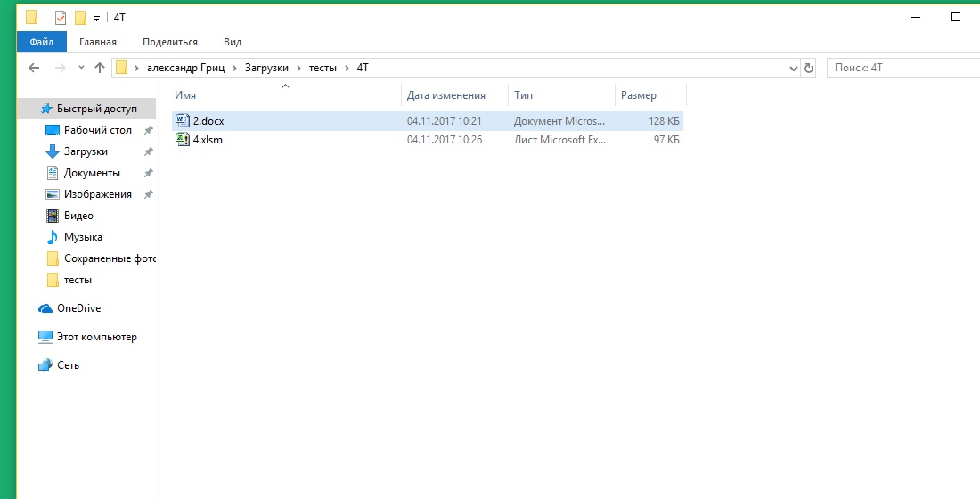
Task: Unpin Загрузки via its pin icon
Action: (x=148, y=151)
